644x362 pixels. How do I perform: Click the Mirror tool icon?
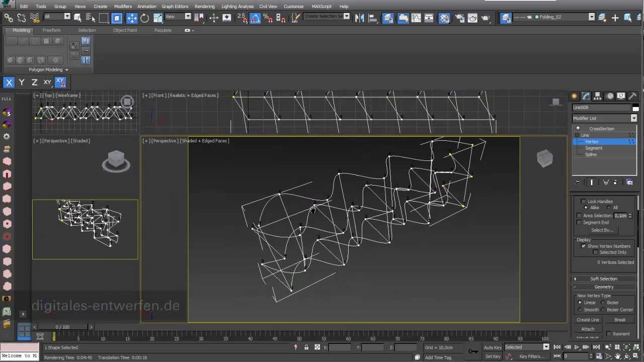point(360,18)
